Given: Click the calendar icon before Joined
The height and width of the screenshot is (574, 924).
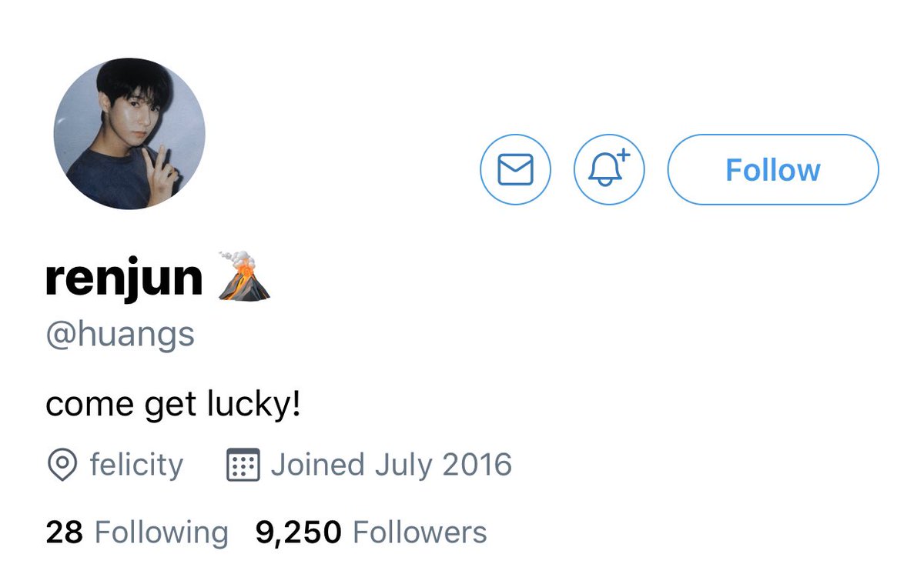Looking at the screenshot, I should [243, 465].
